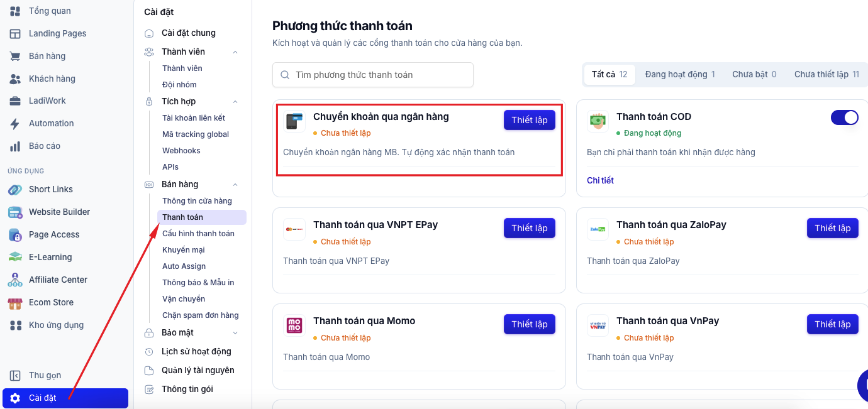Image resolution: width=868 pixels, height=409 pixels.
Task: Click the Automation lightning icon
Action: tap(15, 124)
